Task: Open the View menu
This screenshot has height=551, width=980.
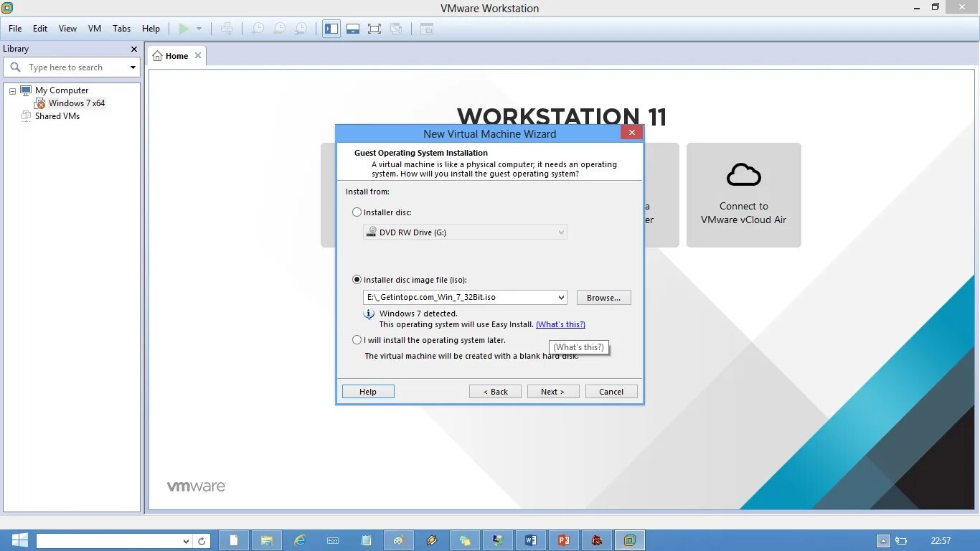Action: (x=67, y=29)
